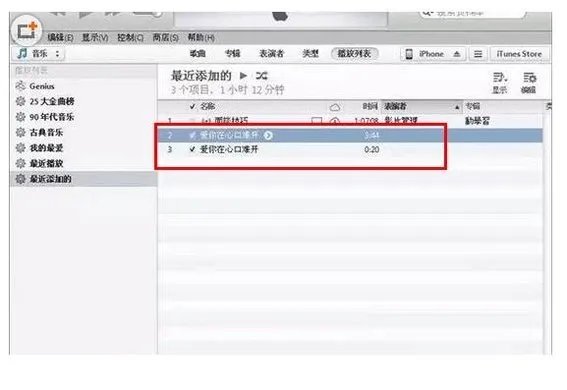Sort by the 专辑 column header

click(x=473, y=106)
